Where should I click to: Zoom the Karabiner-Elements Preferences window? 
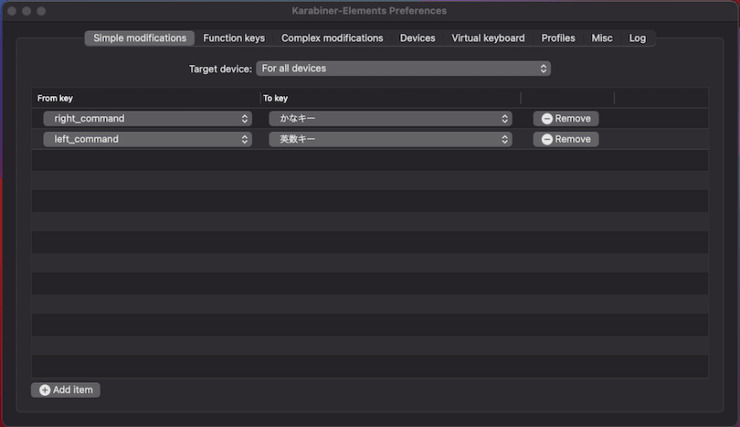(42, 11)
